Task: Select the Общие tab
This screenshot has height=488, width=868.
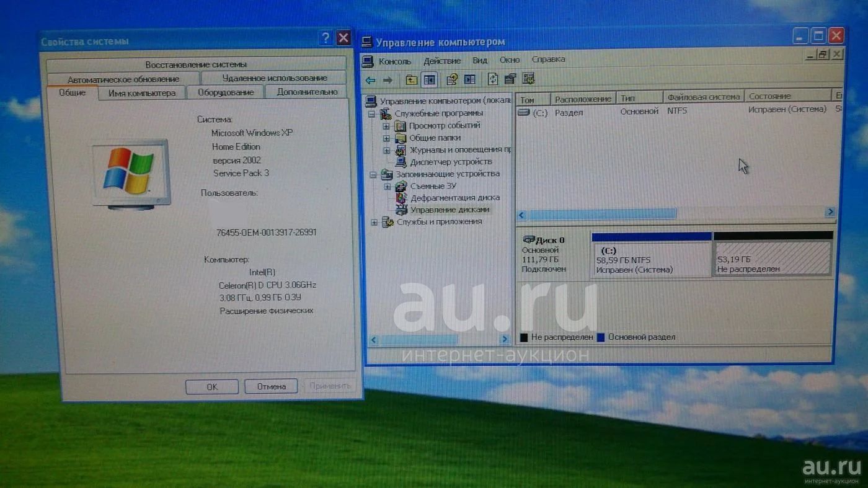Action: click(73, 92)
